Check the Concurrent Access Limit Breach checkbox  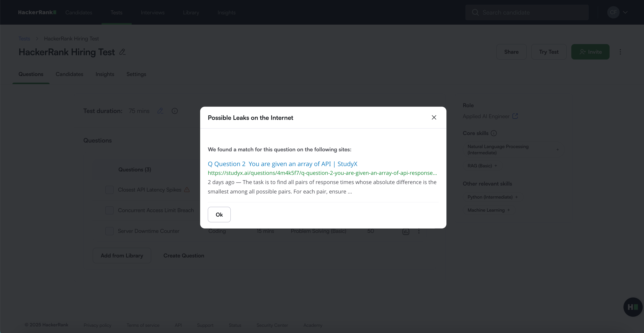(109, 210)
